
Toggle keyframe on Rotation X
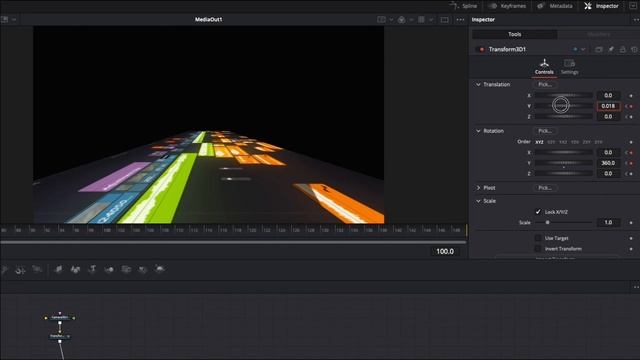[631, 152]
